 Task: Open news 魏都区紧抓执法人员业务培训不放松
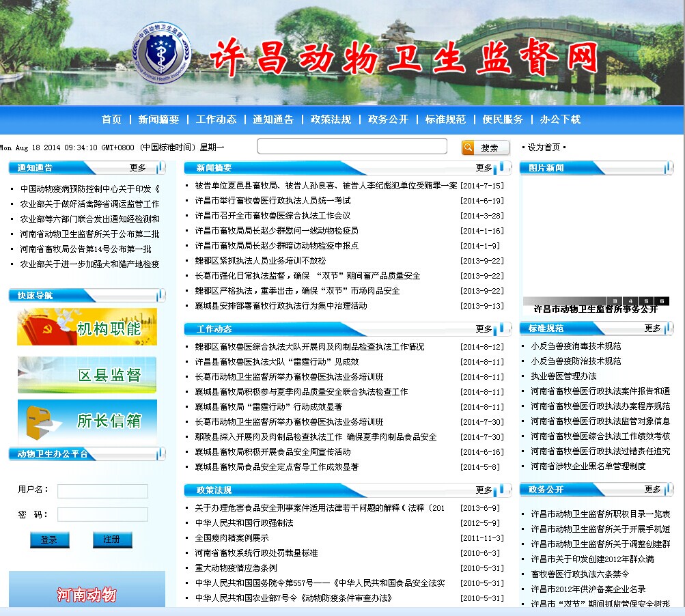[260, 260]
